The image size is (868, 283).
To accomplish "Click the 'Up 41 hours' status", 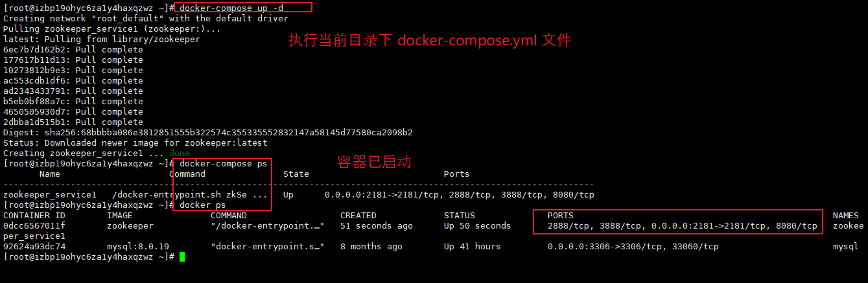I will (473, 247).
